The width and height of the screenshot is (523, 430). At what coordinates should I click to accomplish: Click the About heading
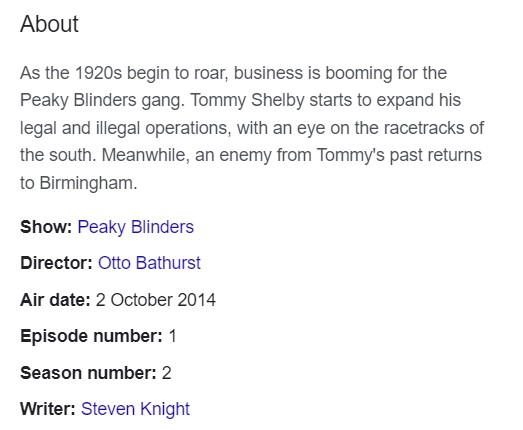[49, 24]
